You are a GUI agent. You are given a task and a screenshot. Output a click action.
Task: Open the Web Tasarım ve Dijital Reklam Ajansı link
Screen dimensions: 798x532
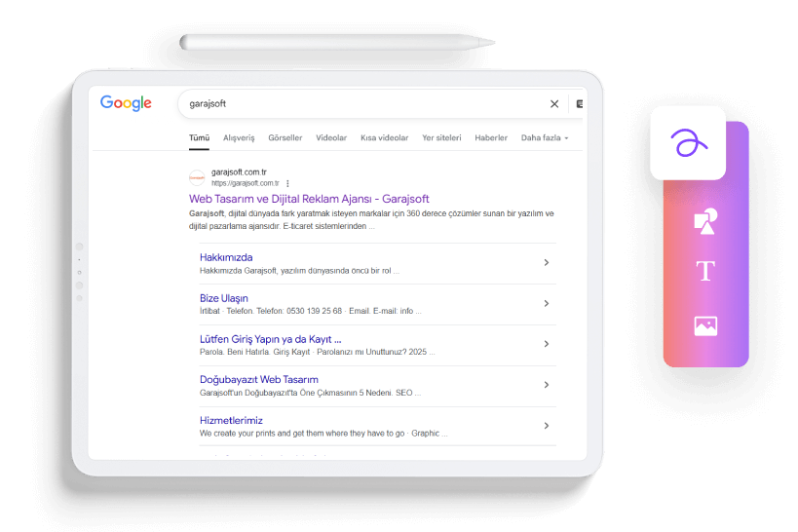pyautogui.click(x=309, y=199)
